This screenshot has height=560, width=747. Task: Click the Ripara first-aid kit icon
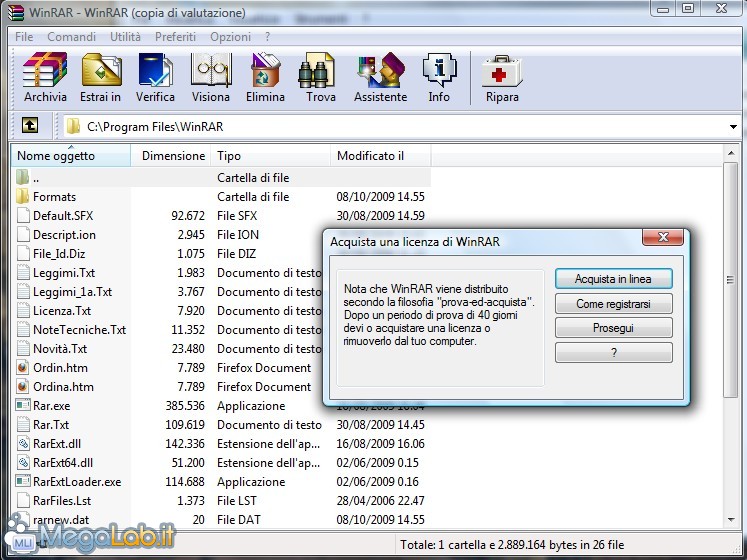(502, 71)
